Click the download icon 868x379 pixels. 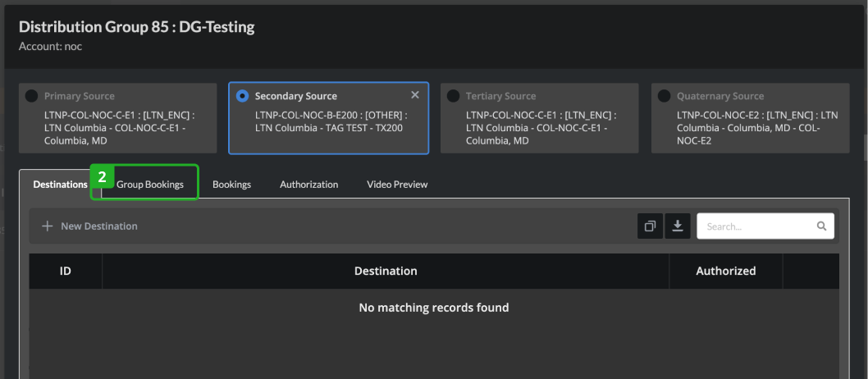(678, 226)
